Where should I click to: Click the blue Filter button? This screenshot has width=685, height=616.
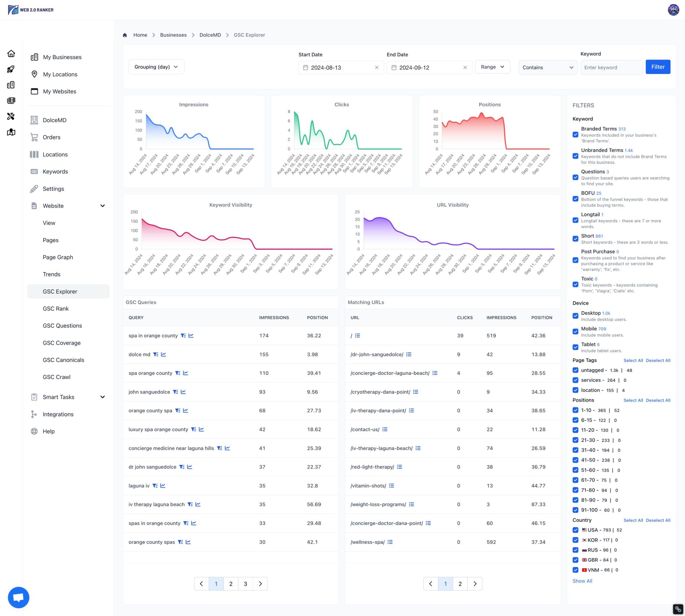click(658, 67)
